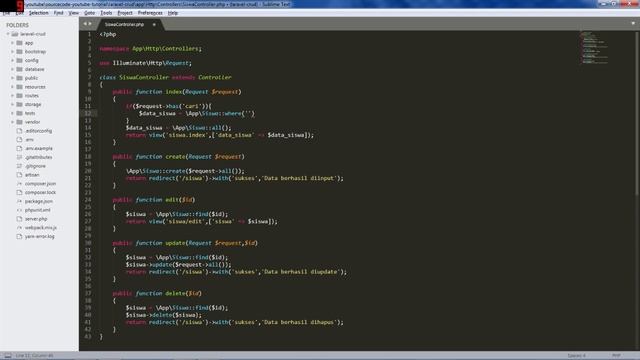Click the resources folder name
This screenshot has height=360, width=640.
pos(35,87)
